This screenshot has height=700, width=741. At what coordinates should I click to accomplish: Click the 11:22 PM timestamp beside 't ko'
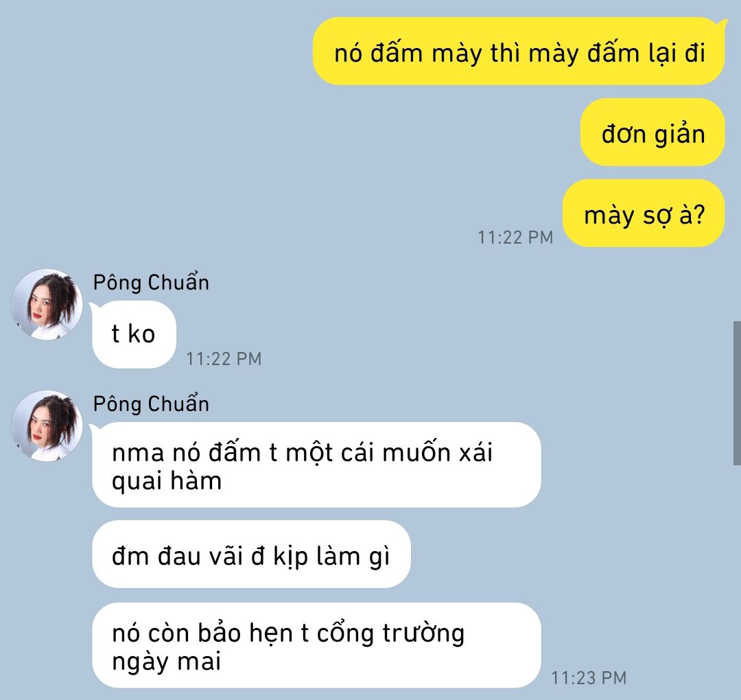[x=224, y=359]
